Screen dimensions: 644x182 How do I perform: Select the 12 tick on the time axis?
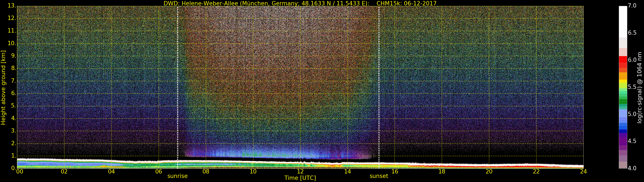tap(300, 172)
